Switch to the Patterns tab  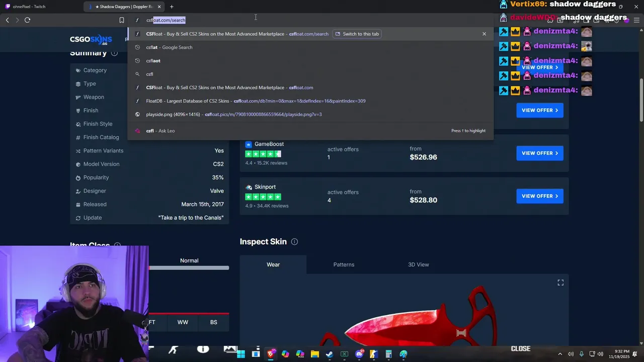344,264
